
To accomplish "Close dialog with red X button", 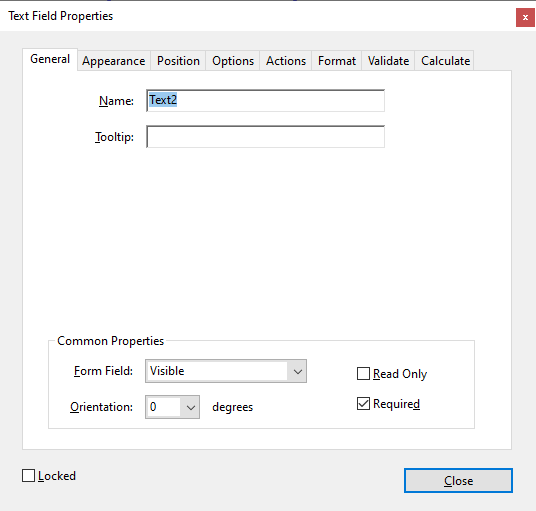I will [x=525, y=17].
